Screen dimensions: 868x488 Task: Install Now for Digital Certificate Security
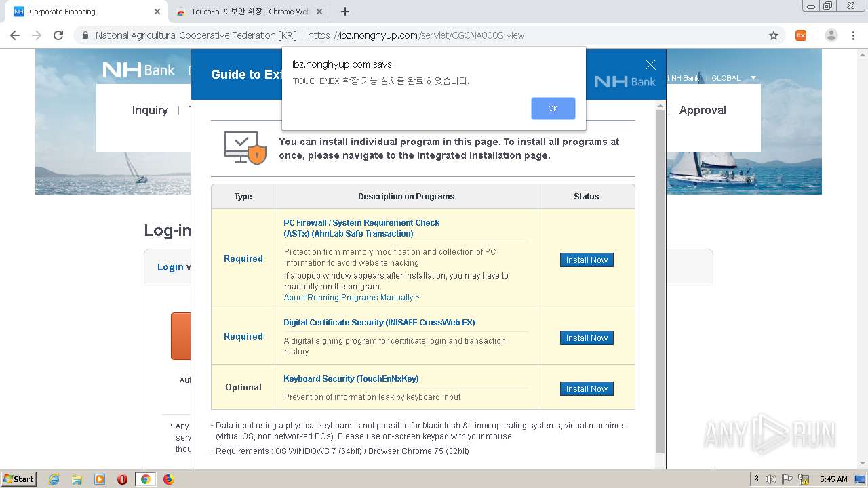(x=587, y=338)
